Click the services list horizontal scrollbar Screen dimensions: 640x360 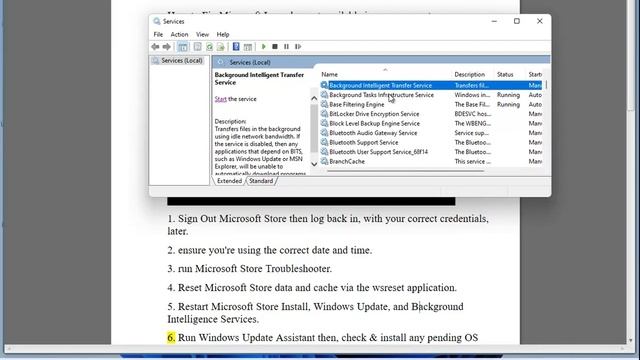(405, 171)
